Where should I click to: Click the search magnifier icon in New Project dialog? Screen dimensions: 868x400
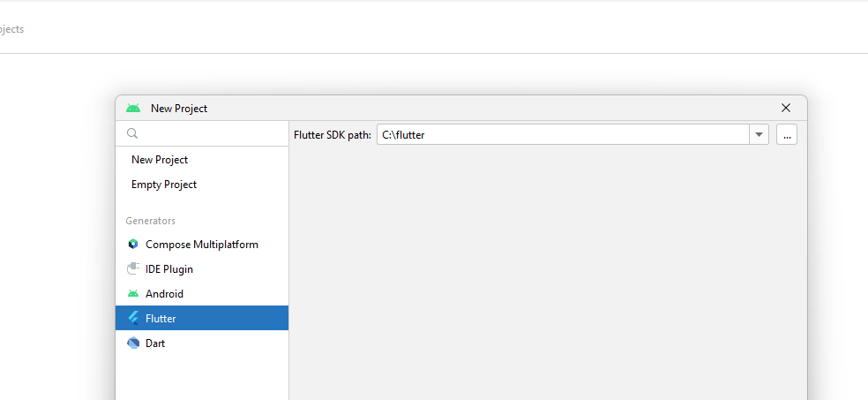(132, 133)
